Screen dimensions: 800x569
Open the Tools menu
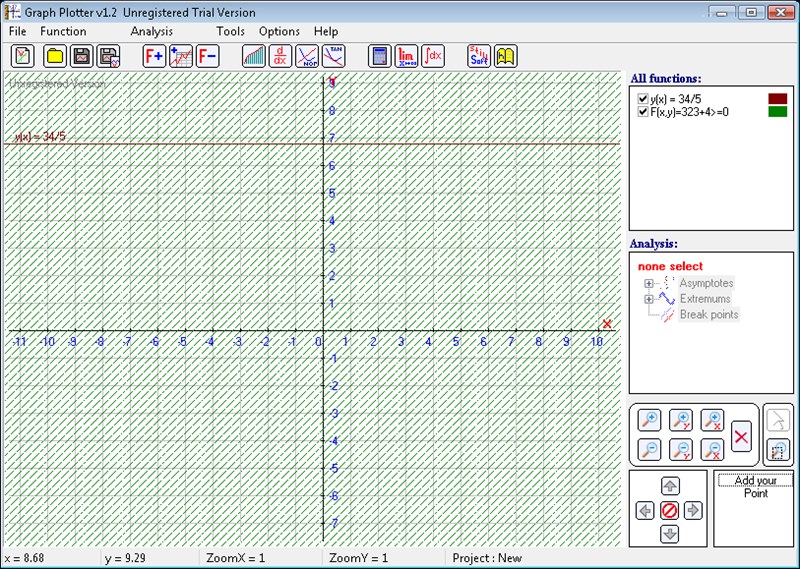click(x=230, y=31)
